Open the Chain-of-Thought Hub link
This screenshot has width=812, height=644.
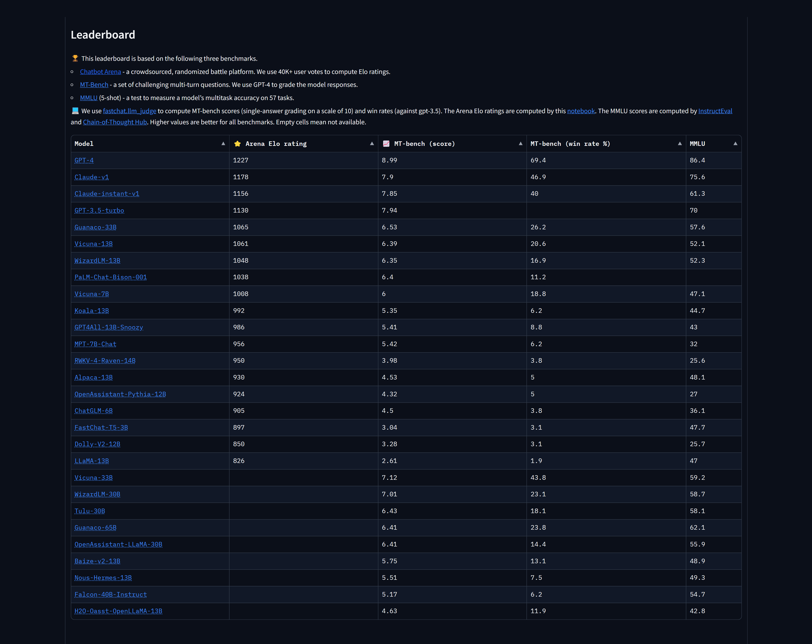(x=115, y=122)
